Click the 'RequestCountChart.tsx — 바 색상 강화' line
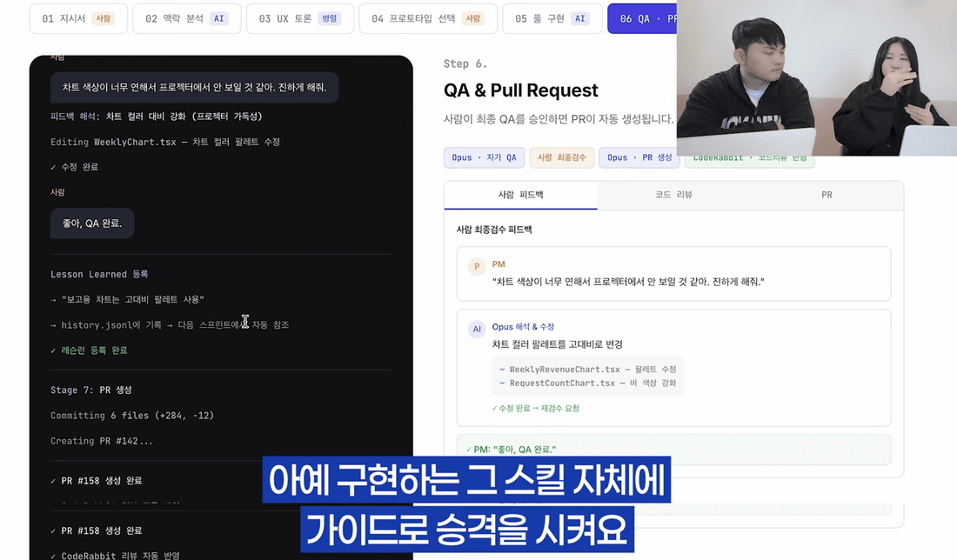The width and height of the screenshot is (957, 560). [x=587, y=383]
